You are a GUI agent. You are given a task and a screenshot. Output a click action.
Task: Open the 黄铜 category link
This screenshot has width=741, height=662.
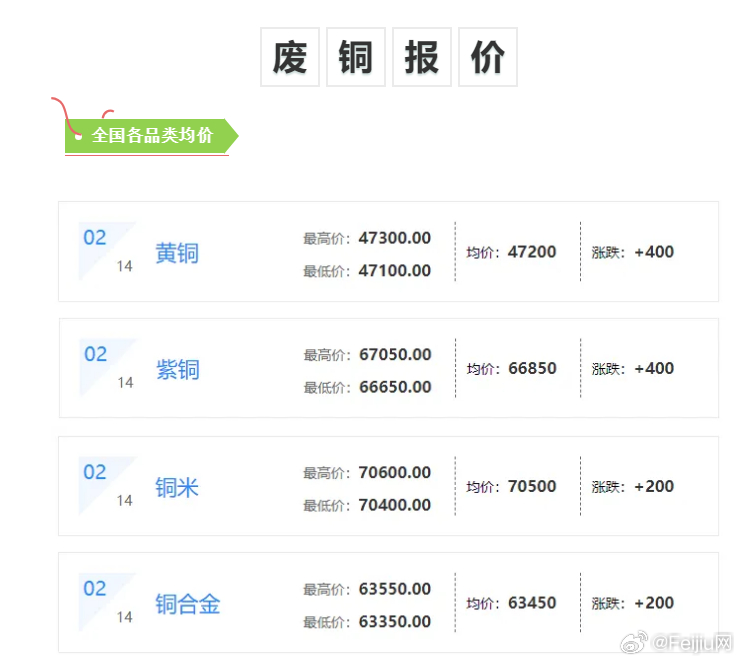click(x=177, y=253)
